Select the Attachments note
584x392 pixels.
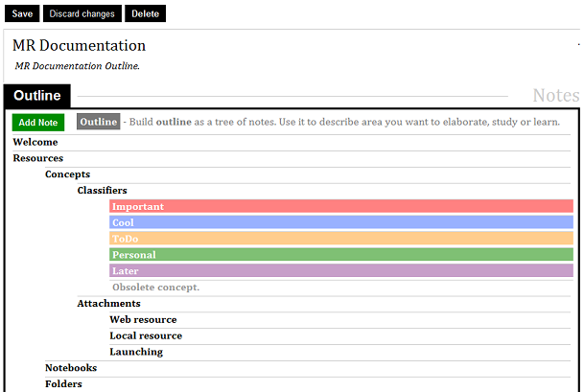(x=108, y=304)
